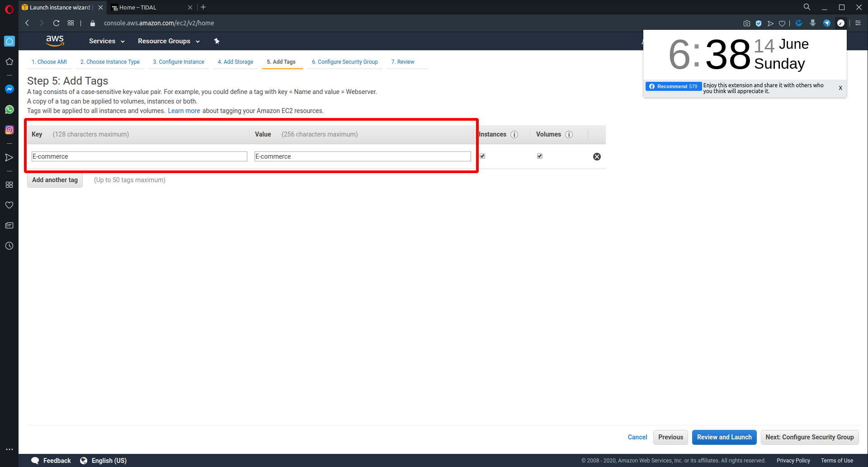Open start page grid icon
Image resolution: width=868 pixels, height=467 pixels.
[x=71, y=23]
